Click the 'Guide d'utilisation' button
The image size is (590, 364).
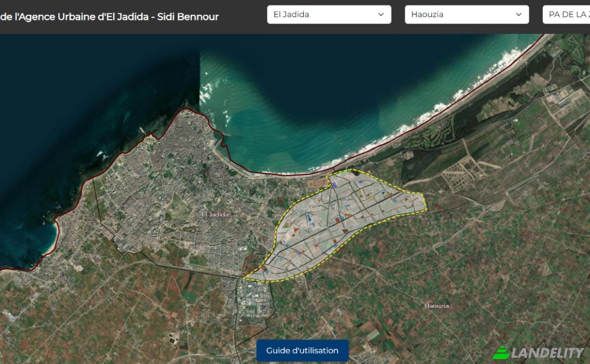point(302,350)
